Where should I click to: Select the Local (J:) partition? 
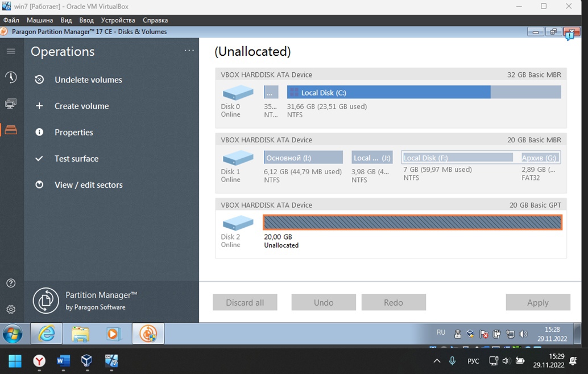click(372, 157)
